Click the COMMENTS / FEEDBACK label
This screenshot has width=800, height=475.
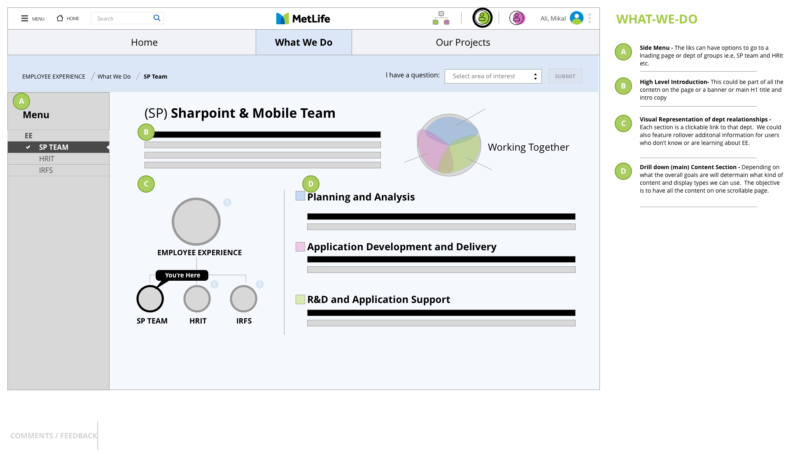[x=54, y=436]
